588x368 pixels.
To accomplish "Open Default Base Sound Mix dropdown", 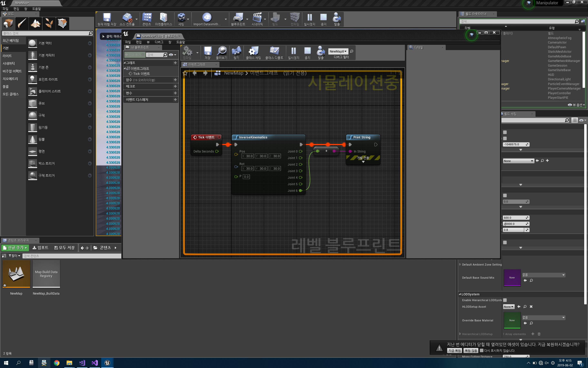I will pos(543,275).
